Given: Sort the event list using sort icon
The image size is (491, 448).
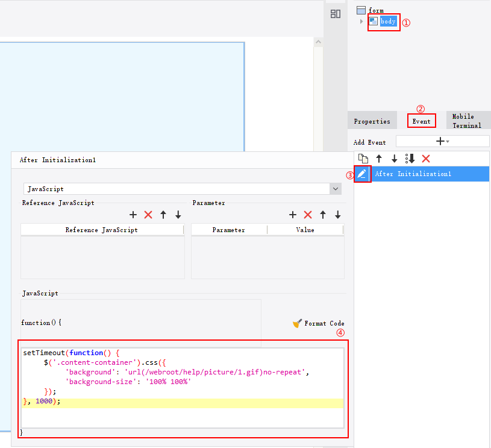Looking at the screenshot, I should point(410,158).
